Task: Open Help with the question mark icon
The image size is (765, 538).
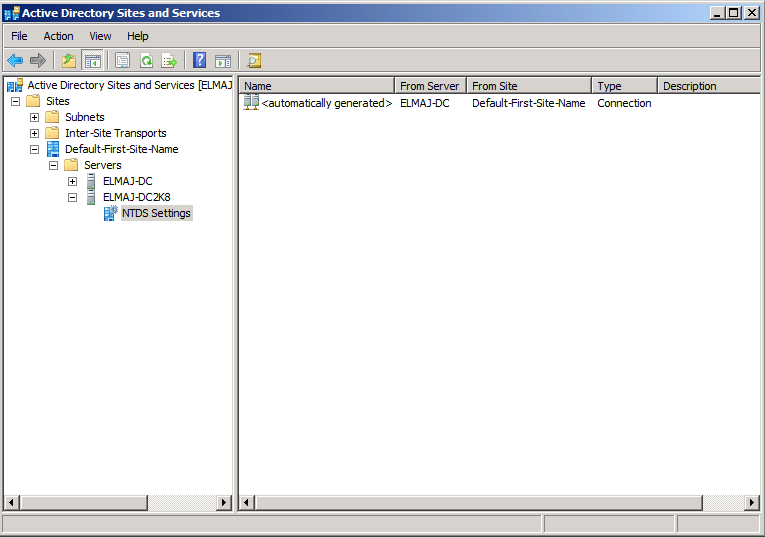Action: (x=199, y=61)
